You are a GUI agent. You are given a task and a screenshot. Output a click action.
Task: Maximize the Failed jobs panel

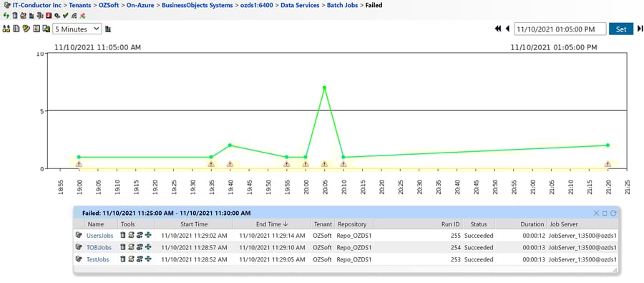pyautogui.click(x=605, y=213)
